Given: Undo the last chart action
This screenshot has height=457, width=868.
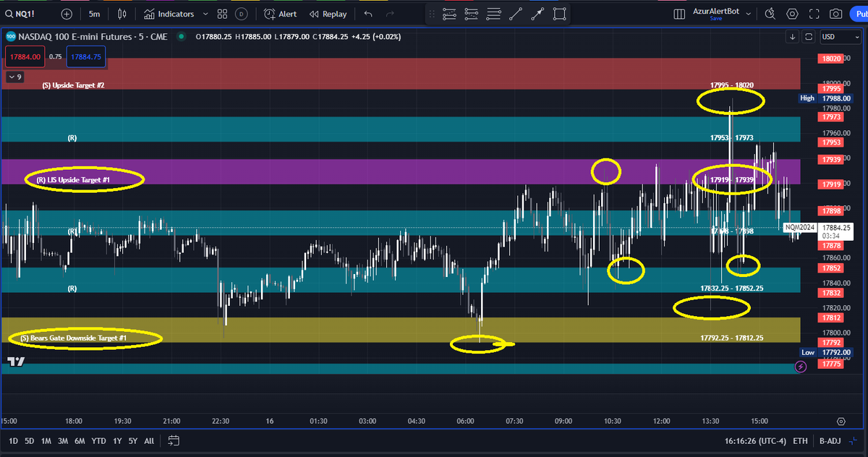Looking at the screenshot, I should pos(369,14).
